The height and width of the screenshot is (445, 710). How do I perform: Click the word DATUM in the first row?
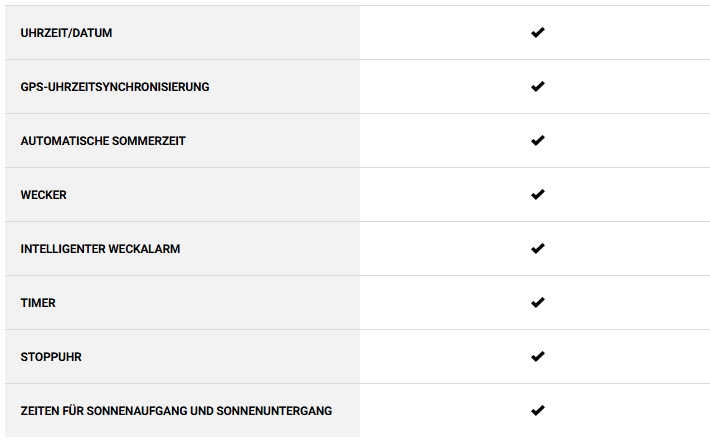pos(92,33)
